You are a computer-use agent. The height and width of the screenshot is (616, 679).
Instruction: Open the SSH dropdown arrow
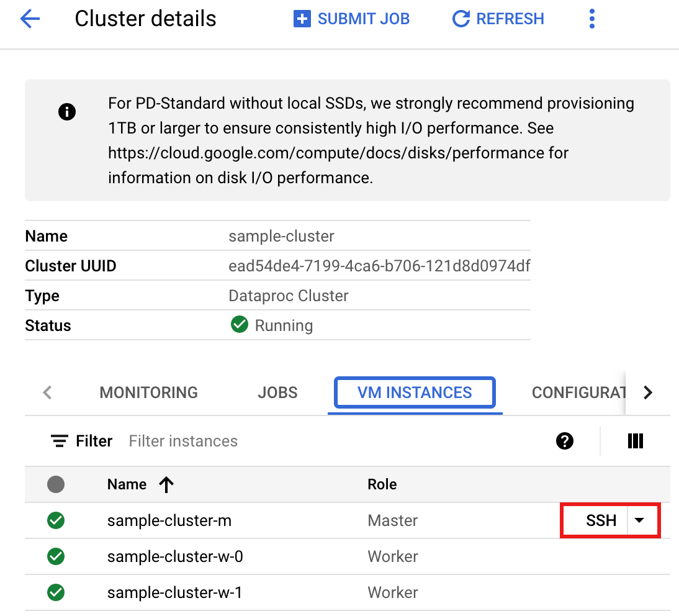click(640, 520)
